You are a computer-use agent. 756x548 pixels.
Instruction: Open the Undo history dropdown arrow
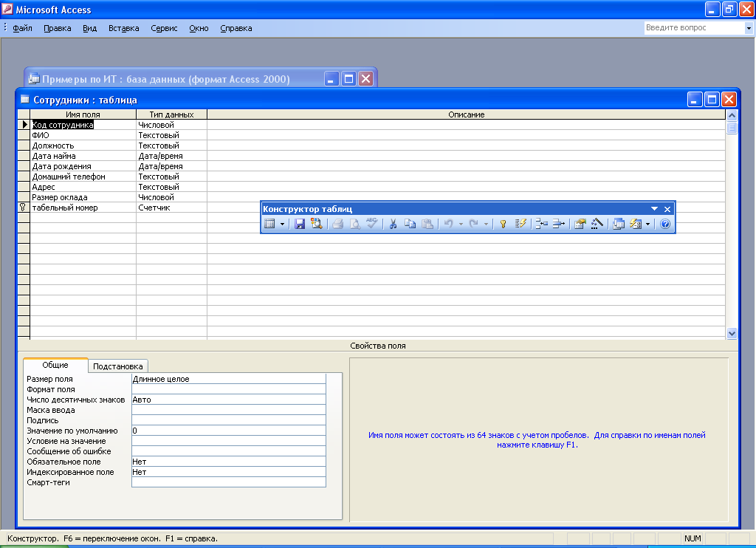coord(461,224)
